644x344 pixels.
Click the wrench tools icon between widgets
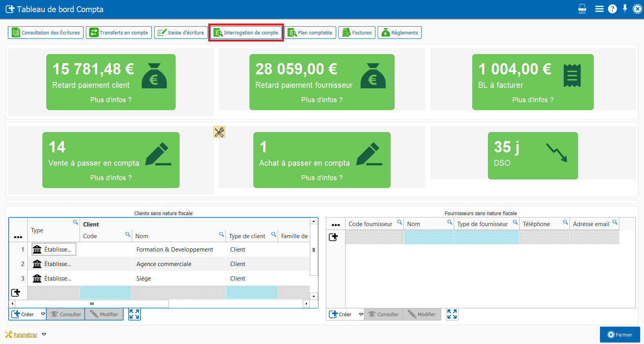(x=219, y=132)
